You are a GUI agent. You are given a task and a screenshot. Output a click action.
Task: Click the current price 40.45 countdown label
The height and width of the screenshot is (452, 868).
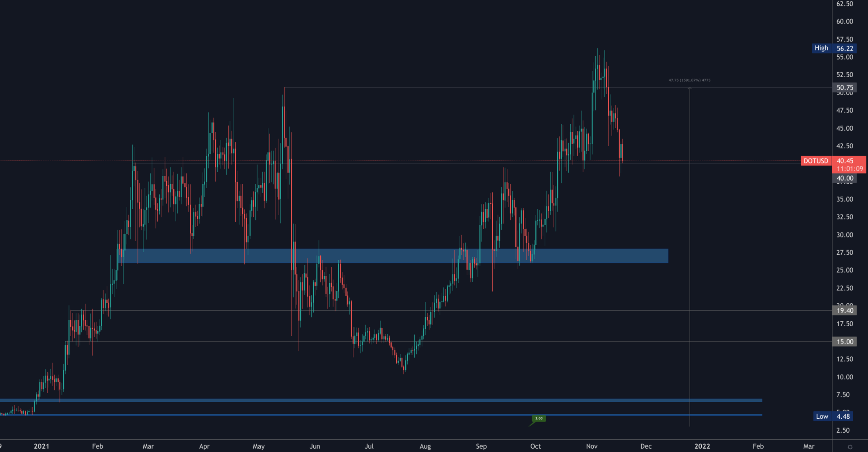click(850, 165)
